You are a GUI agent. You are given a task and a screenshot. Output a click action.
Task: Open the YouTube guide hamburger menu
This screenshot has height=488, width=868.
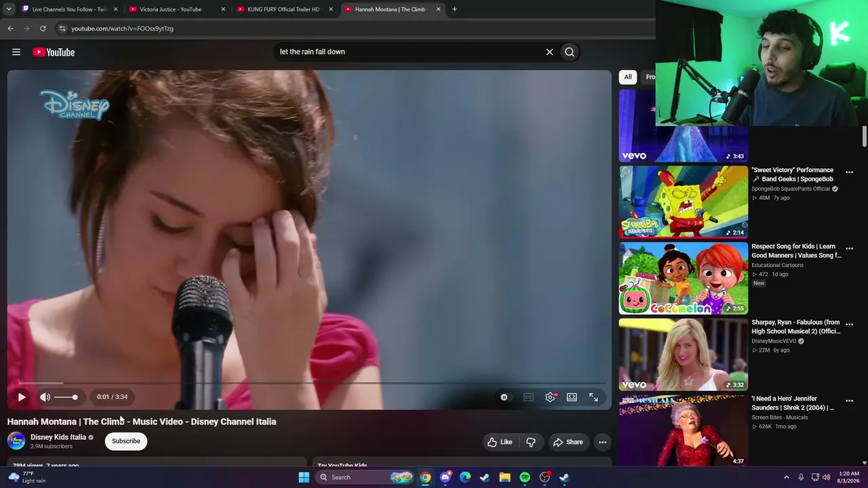pos(16,52)
